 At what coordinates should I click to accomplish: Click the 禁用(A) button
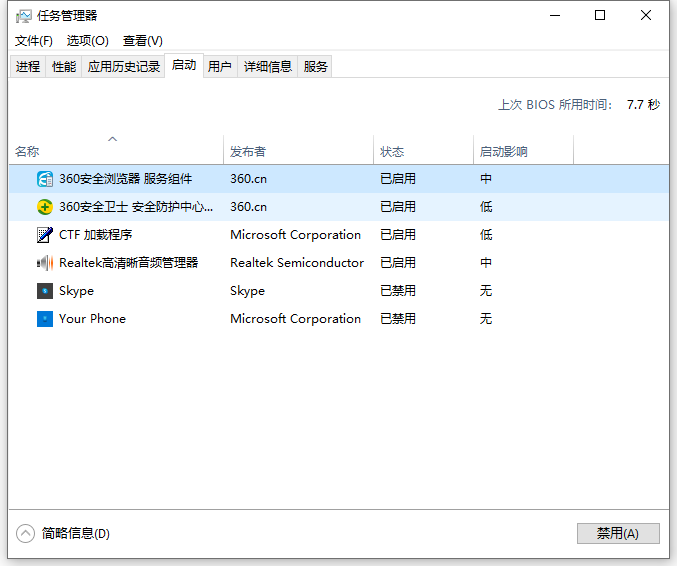(x=617, y=533)
